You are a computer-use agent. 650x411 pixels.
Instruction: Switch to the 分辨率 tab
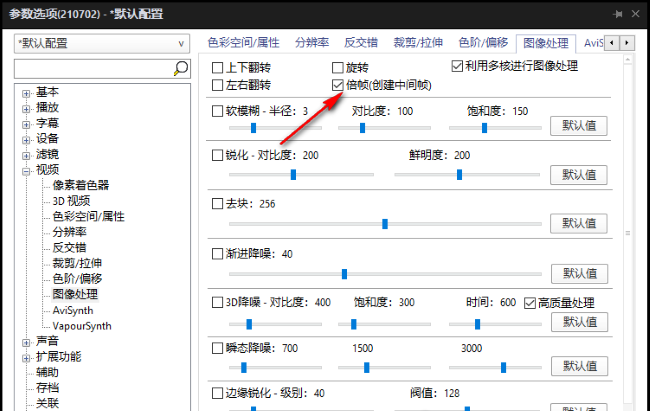313,43
